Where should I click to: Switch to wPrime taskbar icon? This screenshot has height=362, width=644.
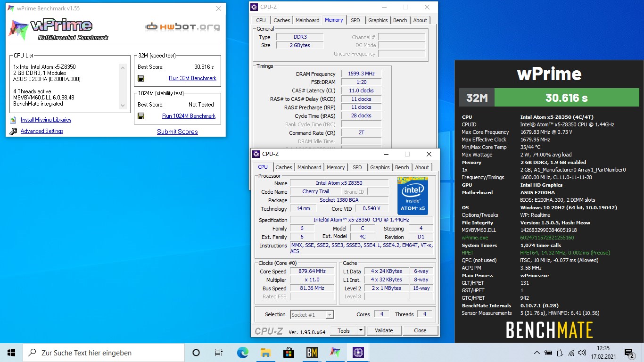[x=335, y=353]
